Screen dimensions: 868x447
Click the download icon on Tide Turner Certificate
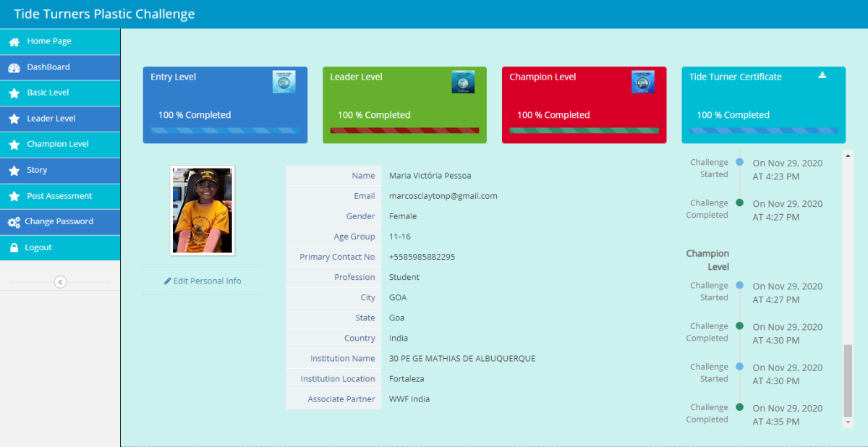tap(822, 75)
